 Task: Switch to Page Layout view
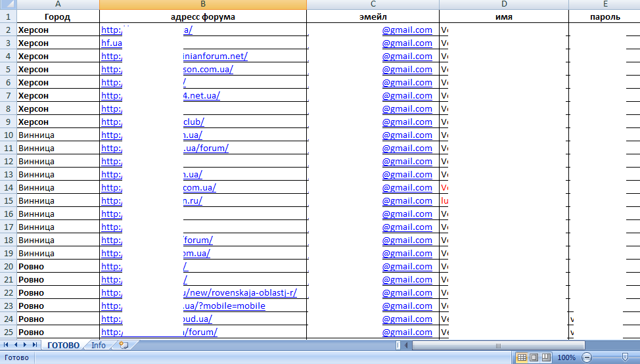(534, 357)
